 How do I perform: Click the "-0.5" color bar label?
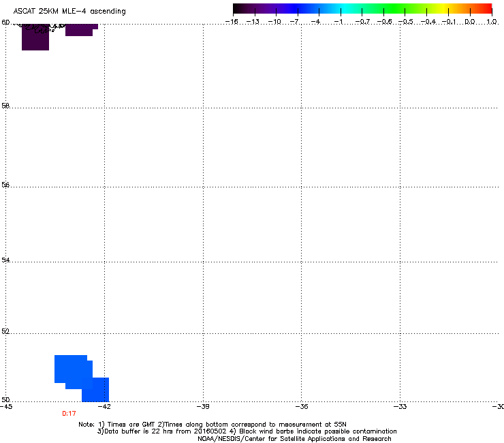pyautogui.click(x=406, y=22)
